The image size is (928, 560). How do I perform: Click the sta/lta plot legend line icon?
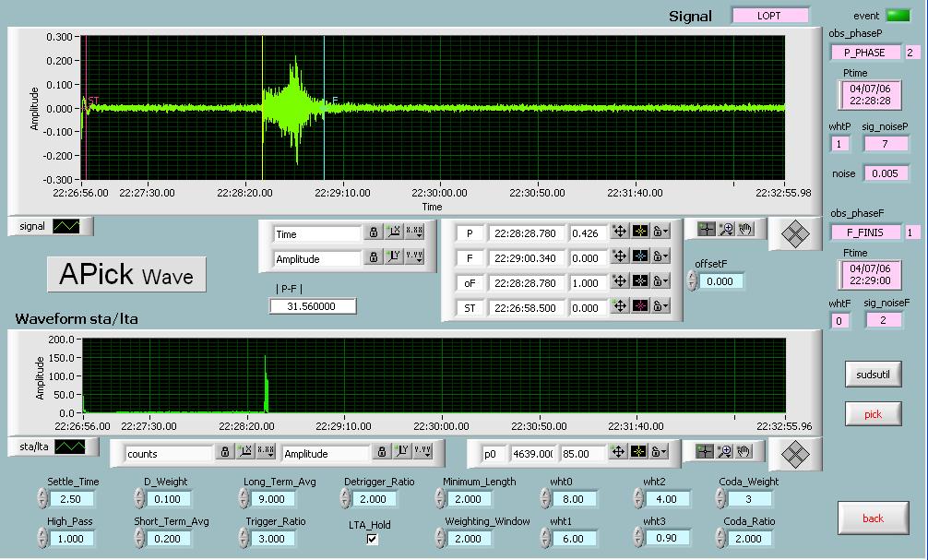(x=70, y=447)
